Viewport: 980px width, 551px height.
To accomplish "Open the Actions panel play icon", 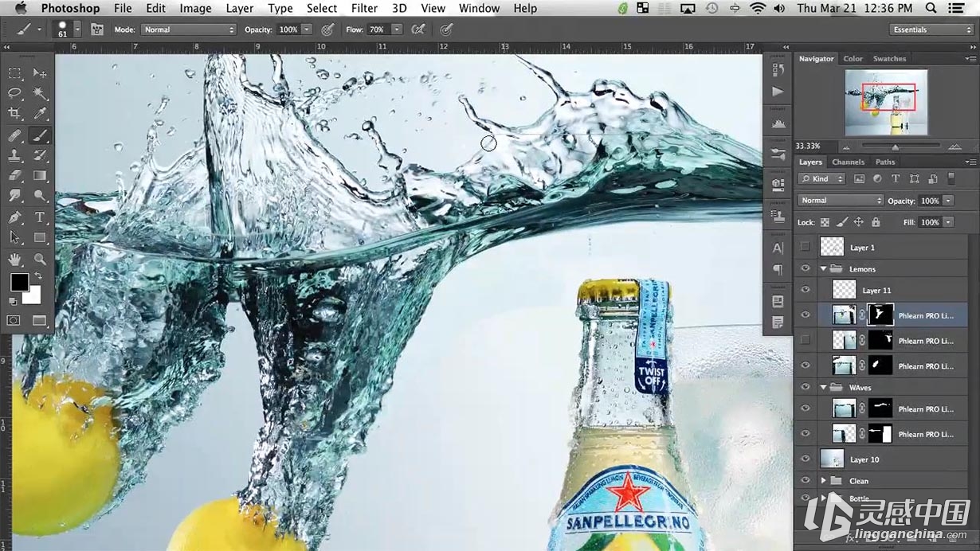I will pos(778,92).
